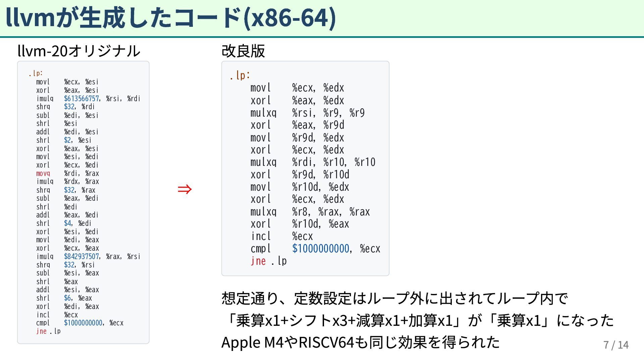Click "movl %r10d, %edx" in improved code

click(x=300, y=187)
